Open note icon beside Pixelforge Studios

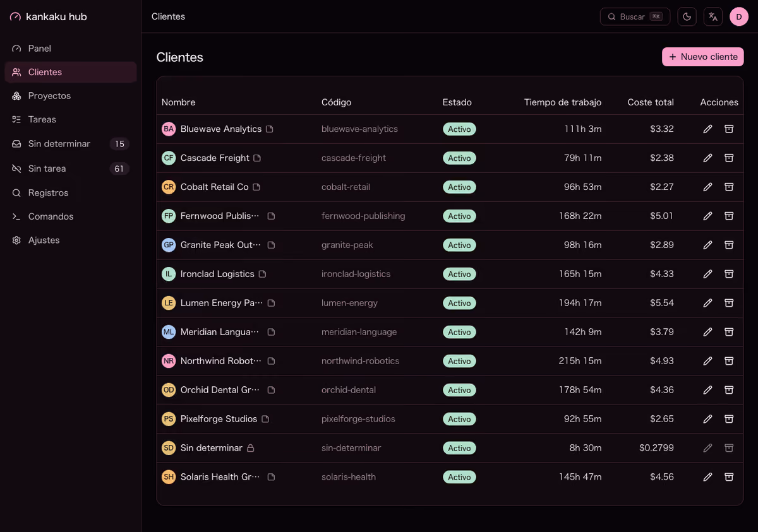click(x=265, y=419)
